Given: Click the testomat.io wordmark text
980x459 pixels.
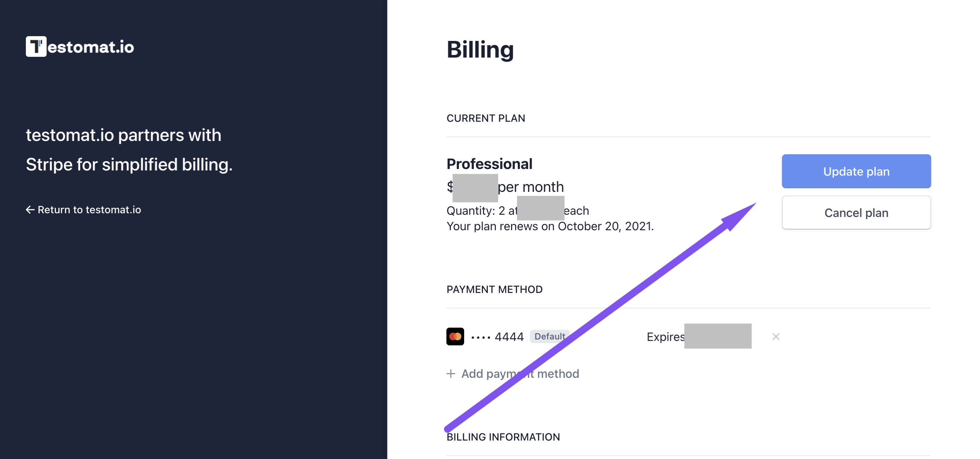Looking at the screenshot, I should point(90,47).
